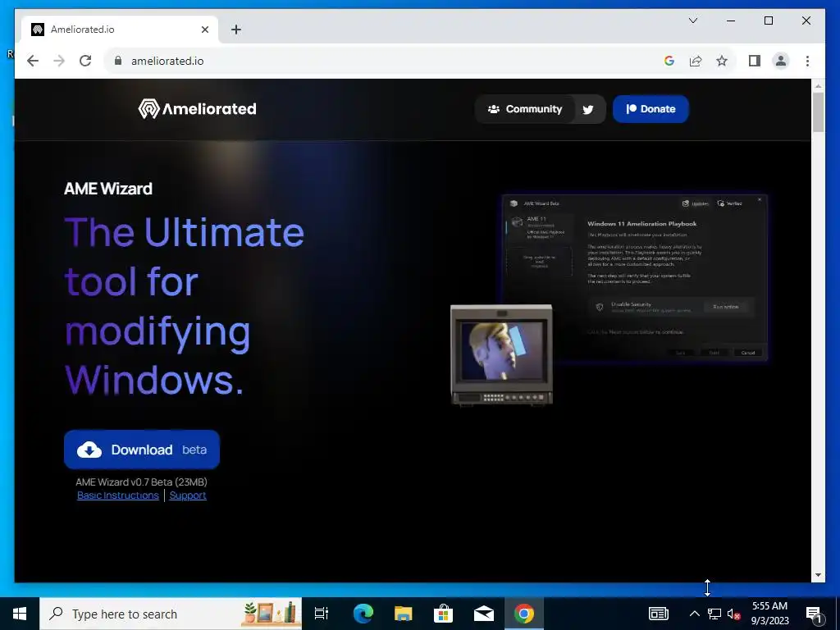
Task: Open the Mail app from taskbar
Action: pyautogui.click(x=484, y=614)
